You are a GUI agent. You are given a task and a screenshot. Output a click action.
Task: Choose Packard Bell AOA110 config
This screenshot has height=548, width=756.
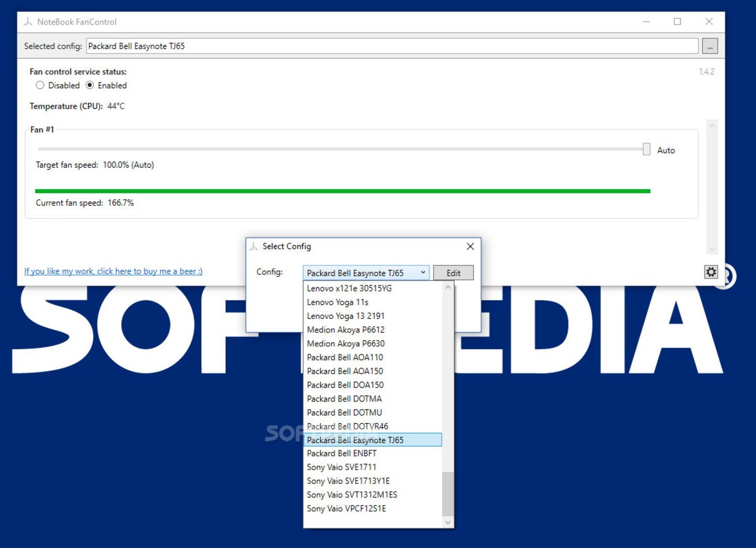(x=373, y=357)
